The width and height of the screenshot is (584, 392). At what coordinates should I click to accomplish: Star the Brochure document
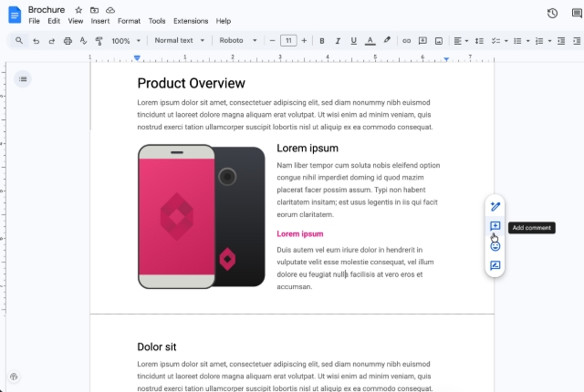point(78,10)
